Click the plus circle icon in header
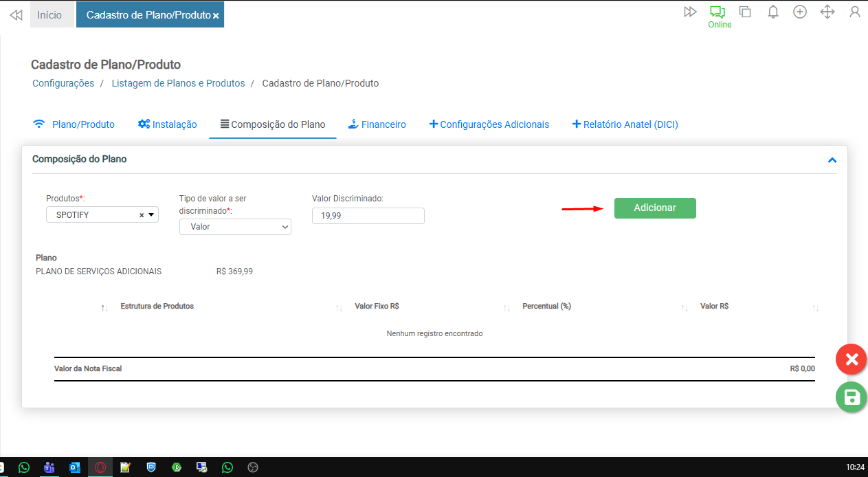This screenshot has width=868, height=477. tap(800, 12)
